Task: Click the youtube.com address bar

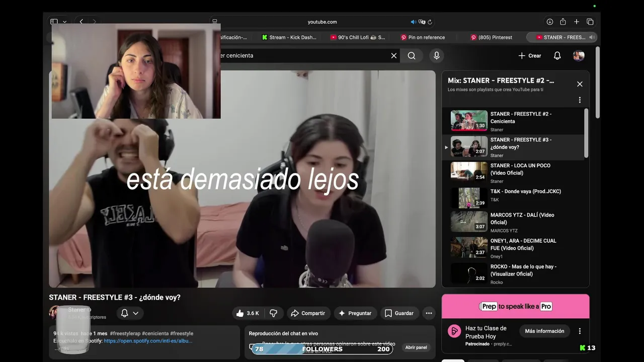Action: click(322, 22)
